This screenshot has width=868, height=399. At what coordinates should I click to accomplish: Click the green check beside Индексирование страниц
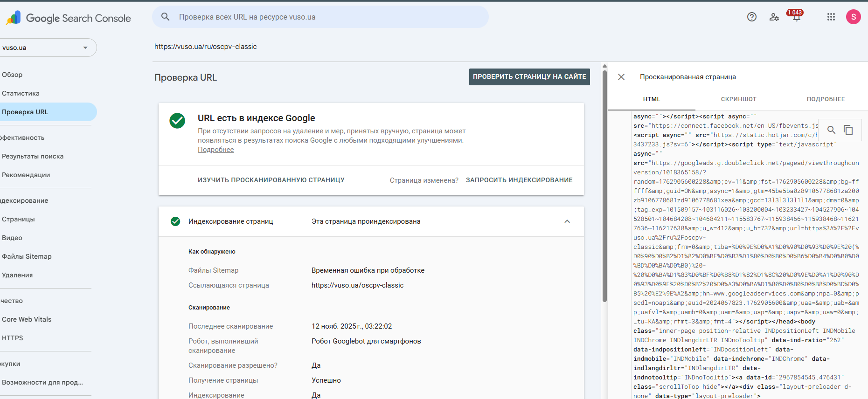coord(175,221)
